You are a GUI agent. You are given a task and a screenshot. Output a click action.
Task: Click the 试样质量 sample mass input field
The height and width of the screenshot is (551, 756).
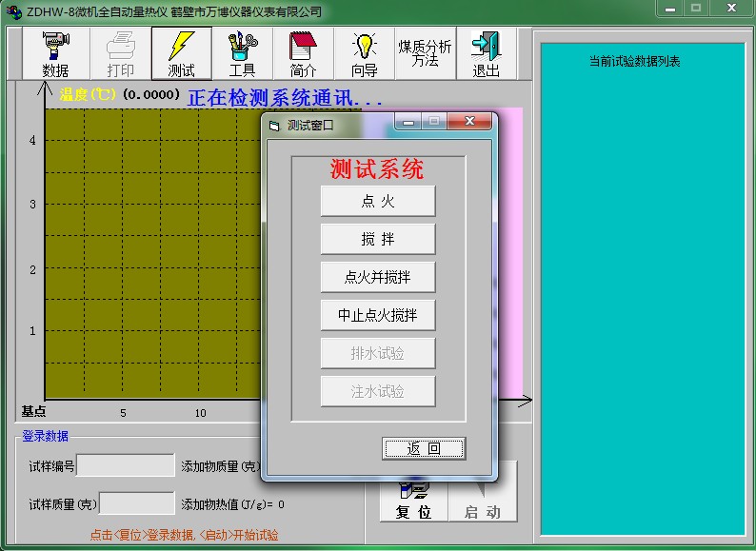137,503
